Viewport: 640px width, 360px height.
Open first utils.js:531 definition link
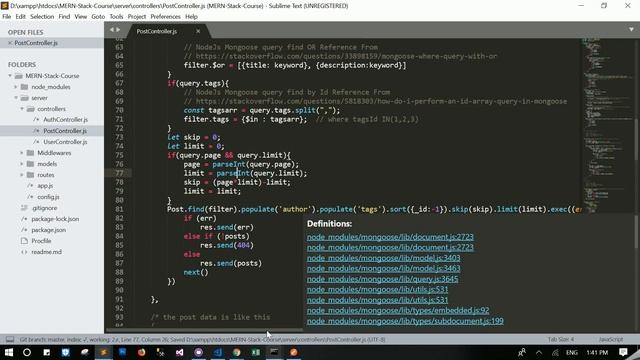click(377, 289)
